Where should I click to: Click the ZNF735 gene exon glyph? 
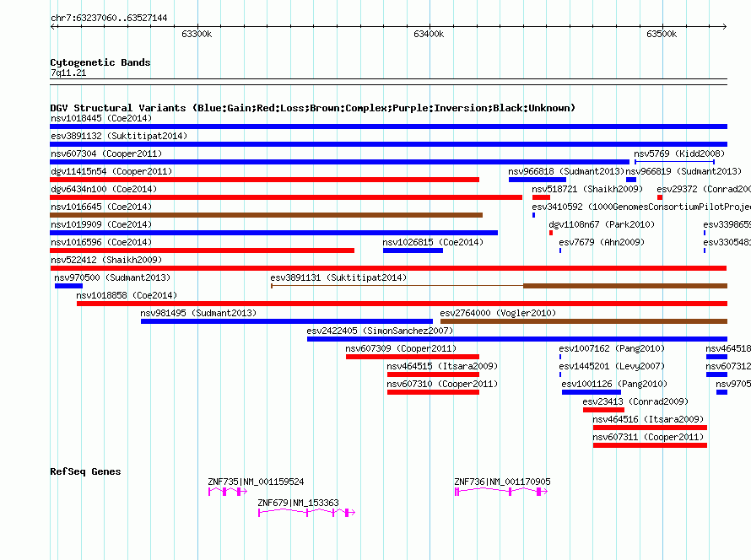(x=228, y=492)
